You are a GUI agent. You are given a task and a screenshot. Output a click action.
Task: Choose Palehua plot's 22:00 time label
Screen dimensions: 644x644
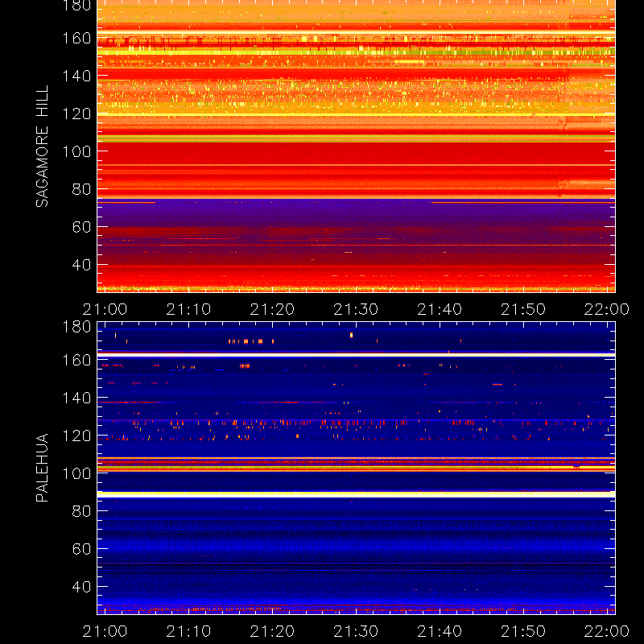pos(607,631)
